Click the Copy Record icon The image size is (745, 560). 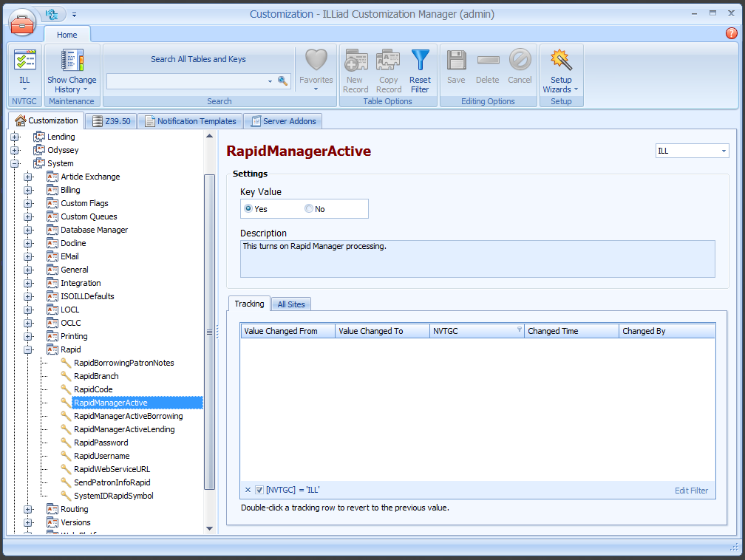(x=388, y=59)
